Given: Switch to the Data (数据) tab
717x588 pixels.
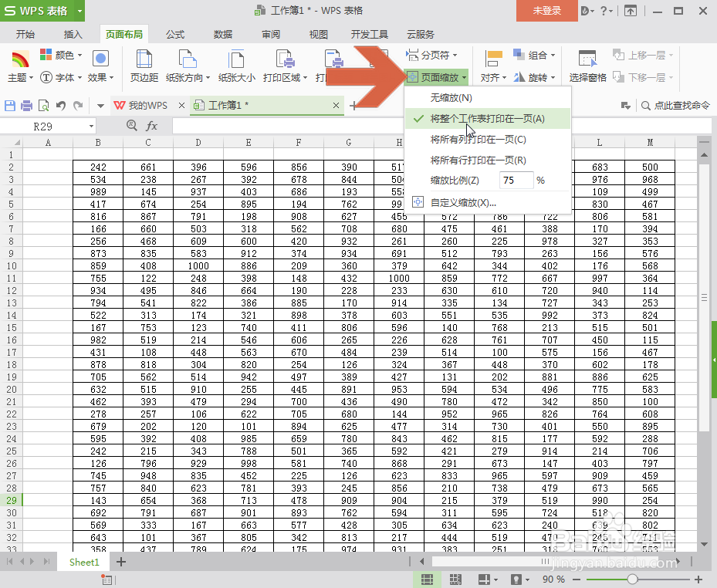Looking at the screenshot, I should pos(223,34).
